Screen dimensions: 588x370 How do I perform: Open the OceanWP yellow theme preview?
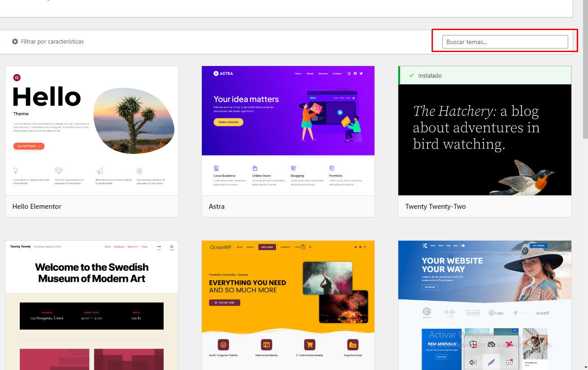click(288, 305)
